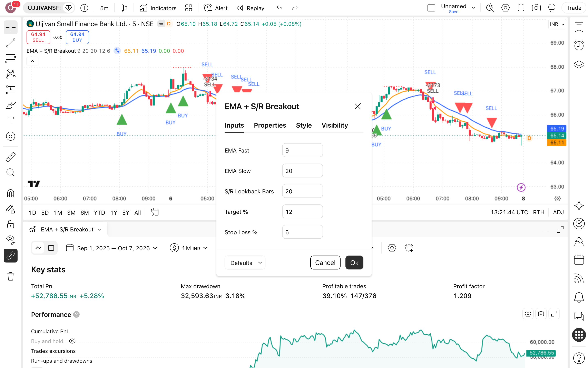The width and height of the screenshot is (588, 368).
Task: Take a chart snapshot with camera icon
Action: (x=536, y=8)
